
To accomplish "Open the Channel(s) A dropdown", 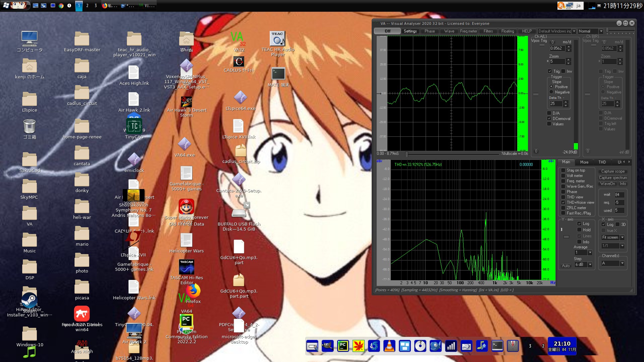I will click(x=622, y=263).
